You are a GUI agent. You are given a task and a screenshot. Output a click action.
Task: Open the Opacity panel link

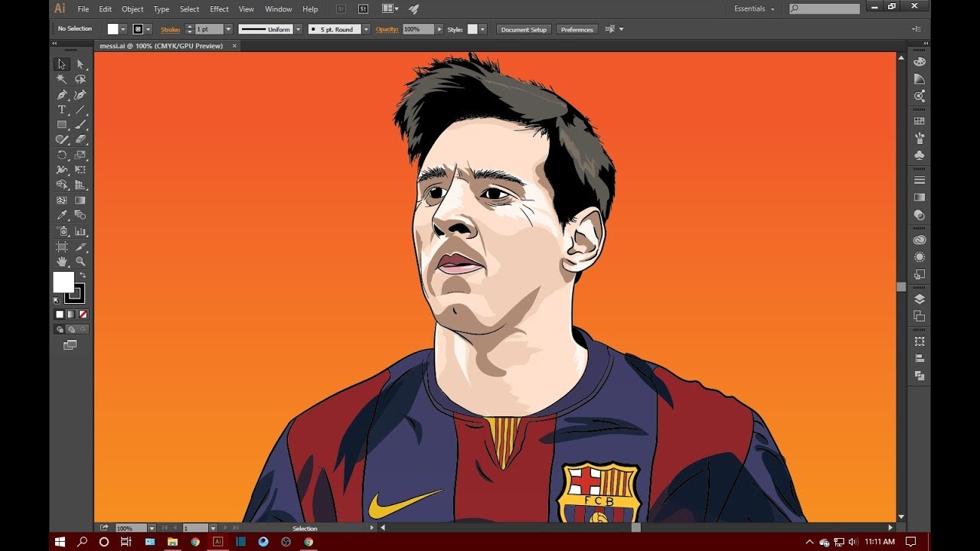387,29
